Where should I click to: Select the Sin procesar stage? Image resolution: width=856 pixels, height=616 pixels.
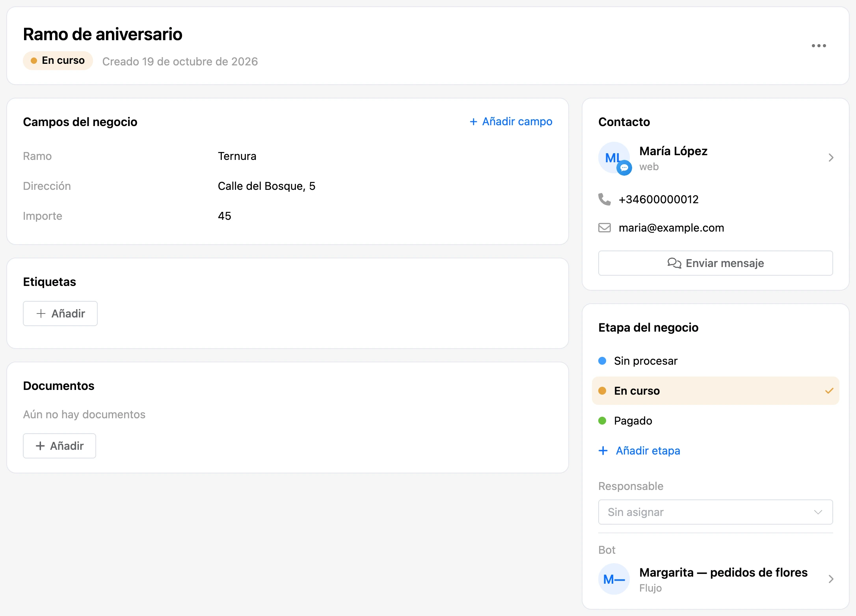715,361
